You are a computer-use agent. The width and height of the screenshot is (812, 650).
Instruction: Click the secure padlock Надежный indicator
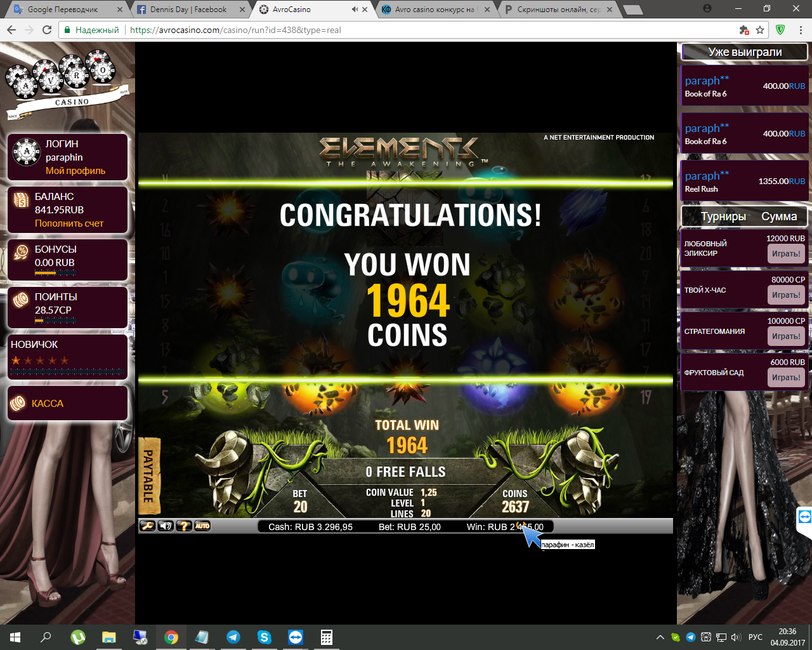[x=92, y=30]
